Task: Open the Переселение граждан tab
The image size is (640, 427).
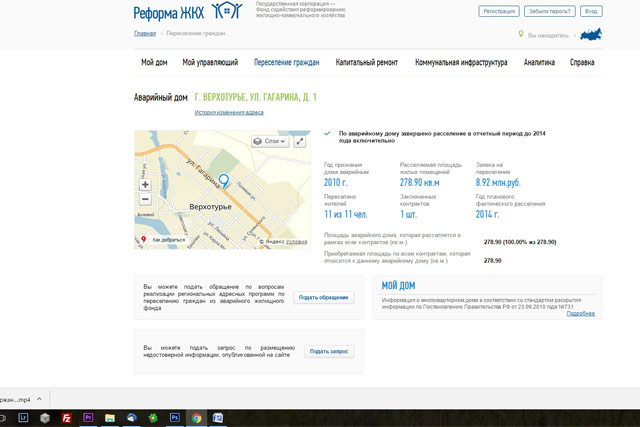Action: [286, 62]
